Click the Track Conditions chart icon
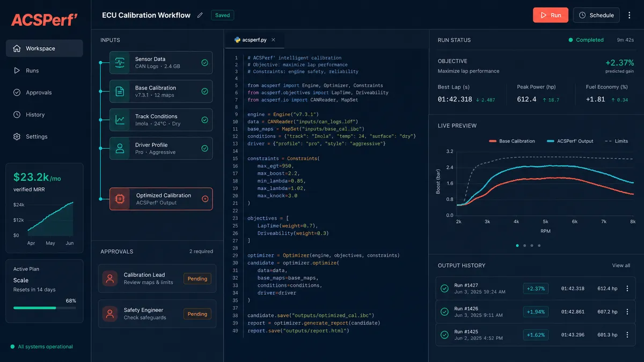The width and height of the screenshot is (644, 362). pos(120,120)
